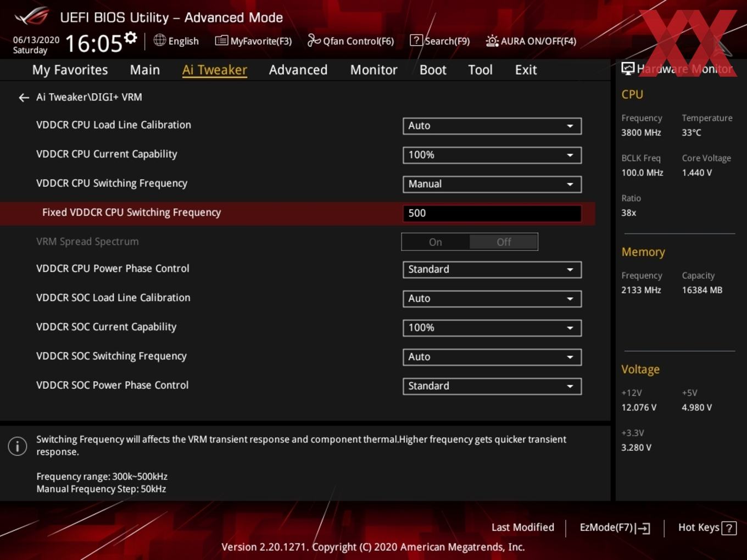Click the Qfan Control fan icon
This screenshot has width=747, height=560.
point(314,40)
